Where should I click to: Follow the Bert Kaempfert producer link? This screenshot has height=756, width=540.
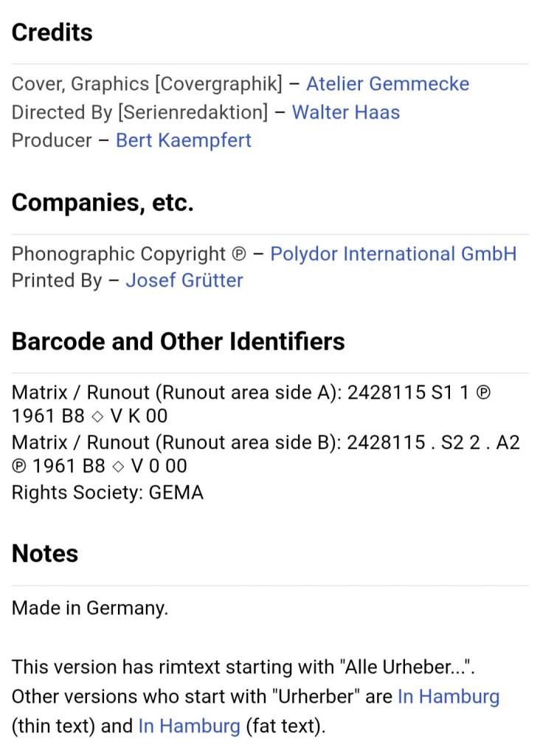183,141
